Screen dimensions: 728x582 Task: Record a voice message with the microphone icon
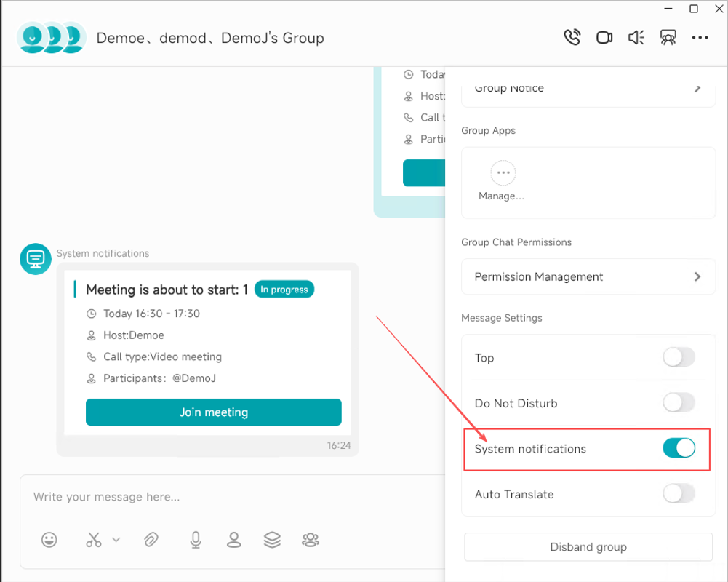pos(196,540)
